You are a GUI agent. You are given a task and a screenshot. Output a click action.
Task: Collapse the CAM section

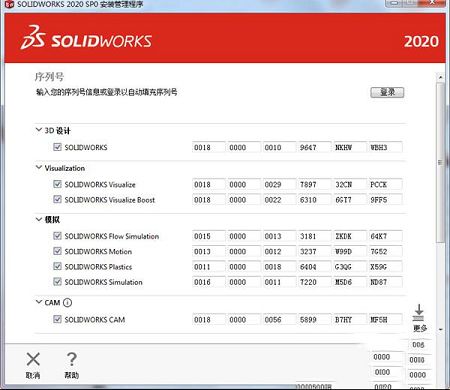(39, 302)
